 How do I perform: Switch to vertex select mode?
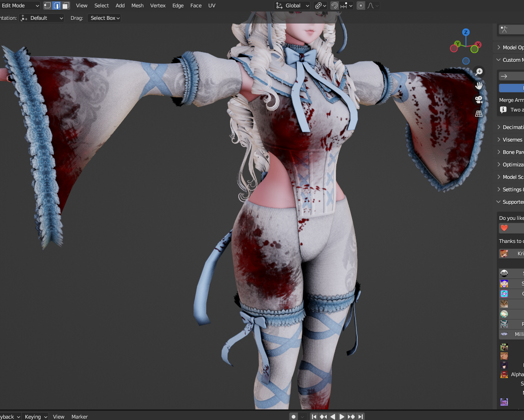pos(47,6)
